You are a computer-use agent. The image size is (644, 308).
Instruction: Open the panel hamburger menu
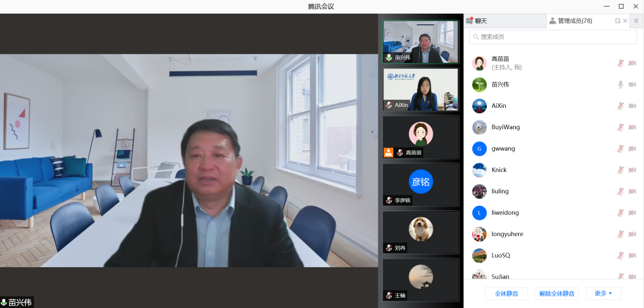point(636,21)
